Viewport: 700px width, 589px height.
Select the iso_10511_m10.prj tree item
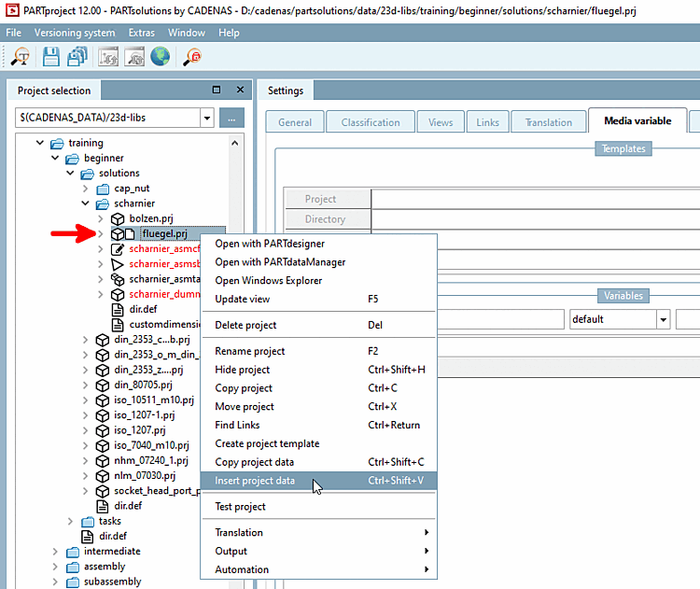pos(154,400)
